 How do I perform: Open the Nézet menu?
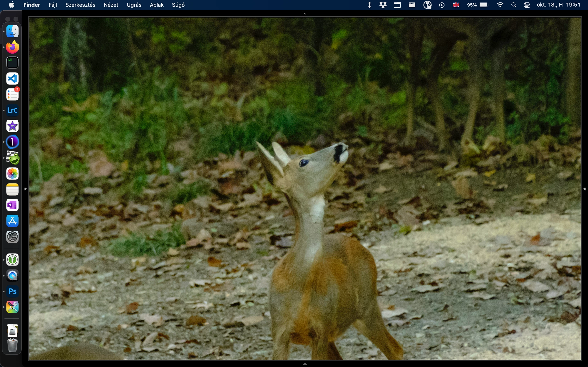(111, 5)
